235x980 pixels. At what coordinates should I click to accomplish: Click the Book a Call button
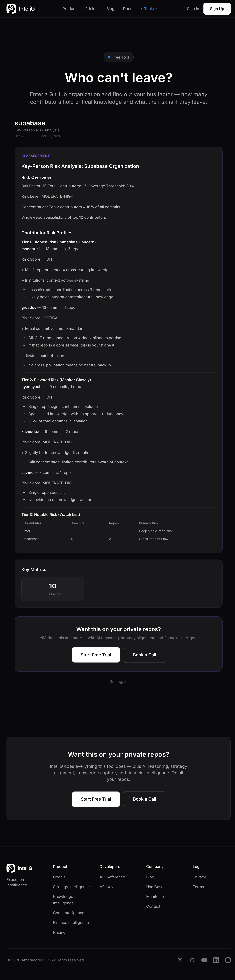[x=144, y=655]
